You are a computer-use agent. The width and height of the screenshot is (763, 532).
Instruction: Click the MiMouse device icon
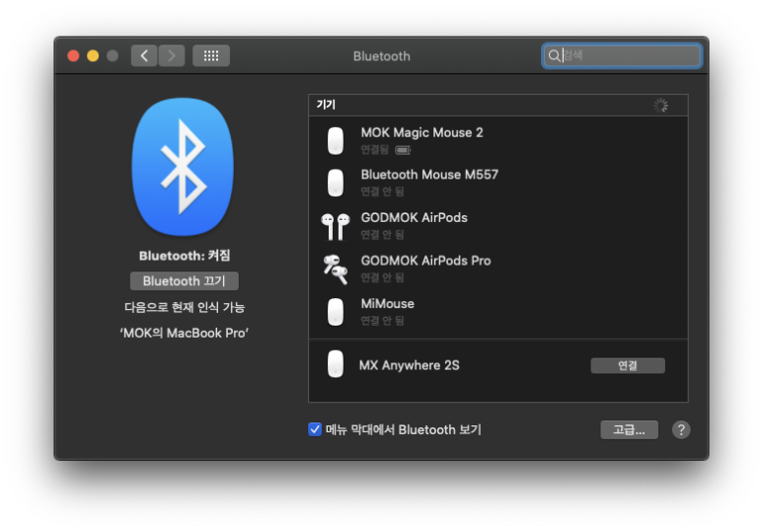[336, 312]
